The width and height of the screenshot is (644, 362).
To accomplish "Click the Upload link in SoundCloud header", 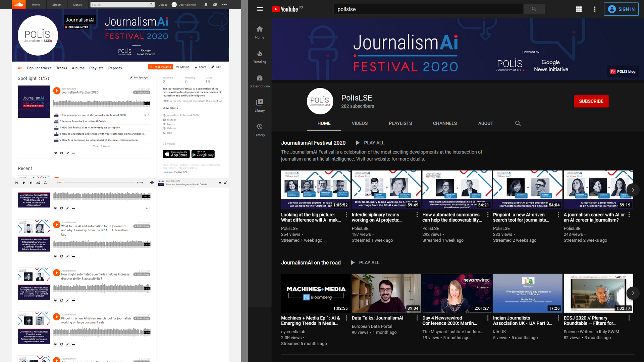I will 163,5.
